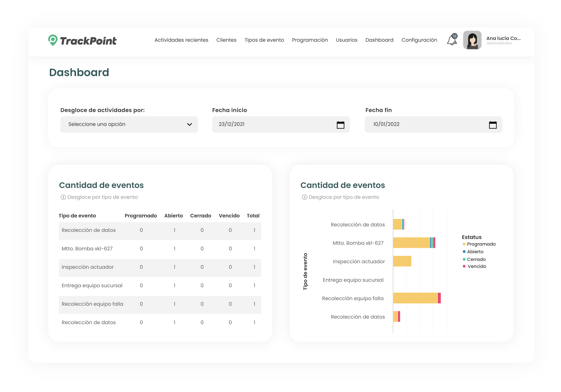Image resolution: width=561 pixels, height=392 pixels.
Task: Click the dropdown chevron arrow
Action: click(189, 125)
